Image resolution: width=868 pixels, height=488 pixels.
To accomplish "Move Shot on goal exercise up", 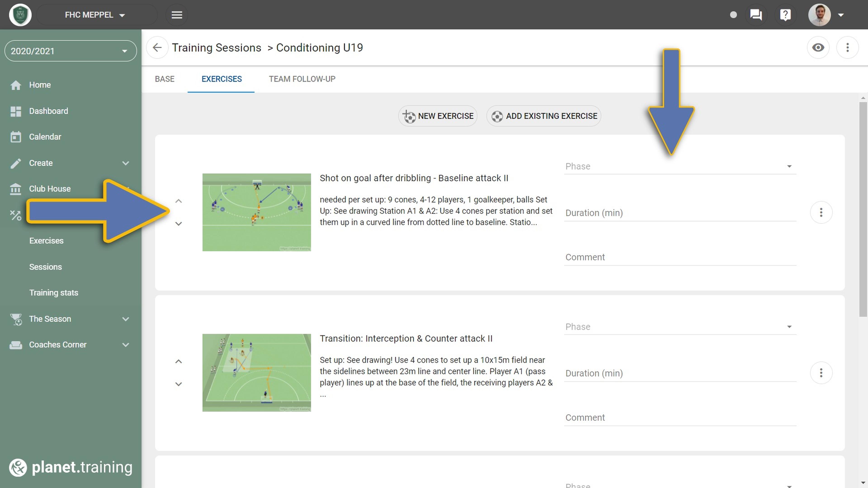I will pos(179,201).
